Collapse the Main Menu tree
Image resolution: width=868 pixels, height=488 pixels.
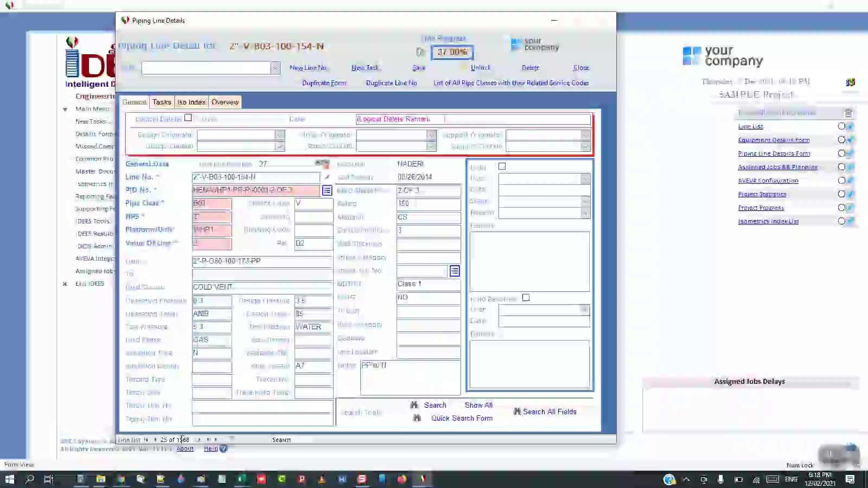tap(65, 109)
